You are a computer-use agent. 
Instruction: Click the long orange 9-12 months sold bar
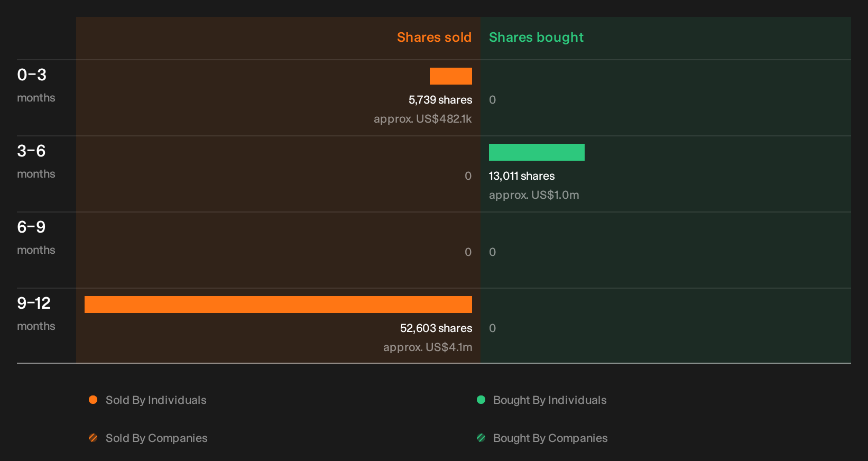pos(278,305)
